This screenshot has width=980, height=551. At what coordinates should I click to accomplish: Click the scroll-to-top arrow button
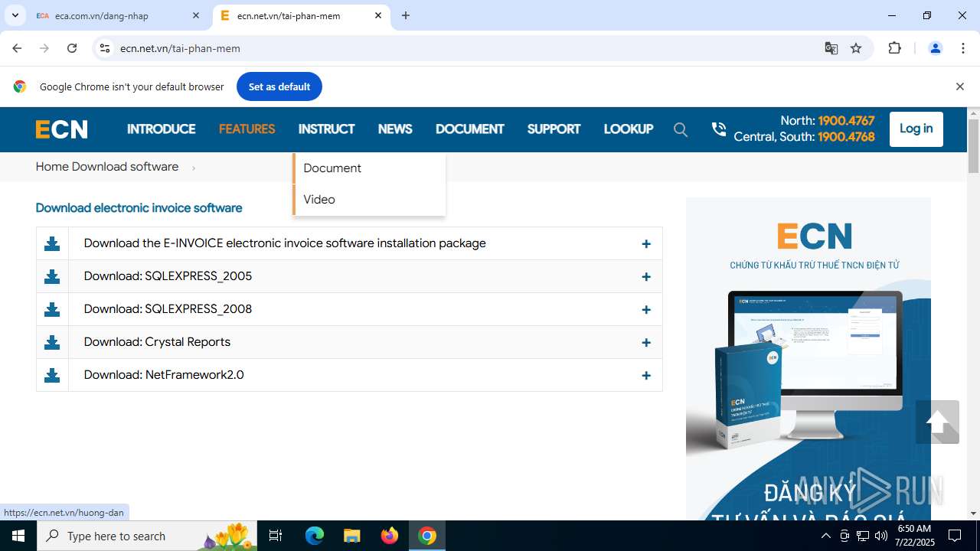click(x=937, y=422)
